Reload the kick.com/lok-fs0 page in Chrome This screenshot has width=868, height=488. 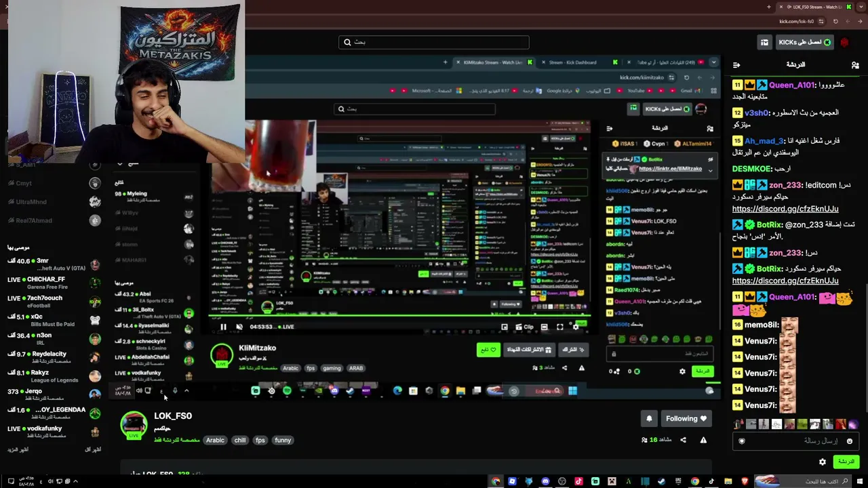click(835, 21)
